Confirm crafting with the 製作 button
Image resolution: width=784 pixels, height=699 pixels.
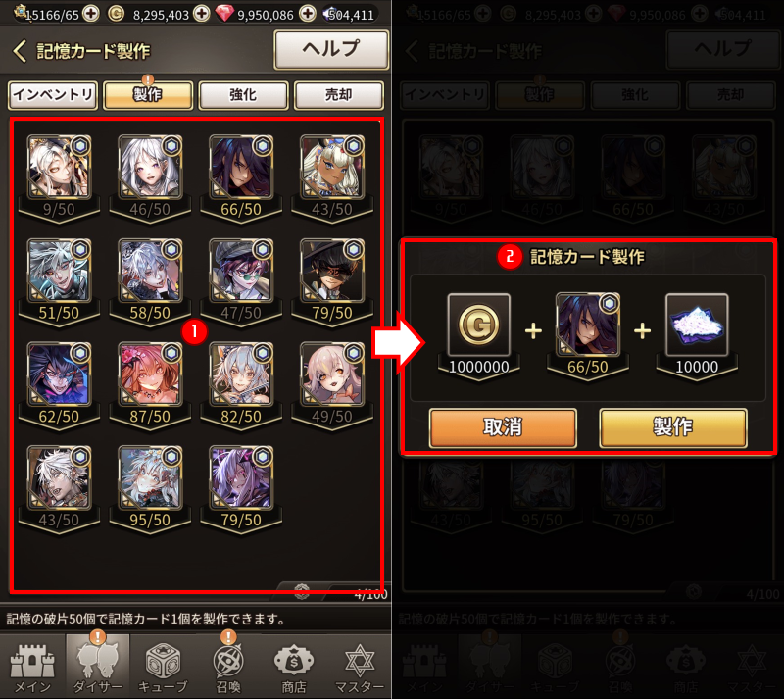point(673,427)
